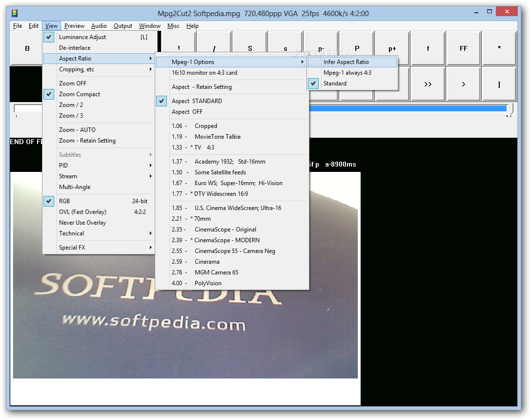
Task: Choose 2.39 CinemaScope - MODERN
Action: click(x=232, y=240)
